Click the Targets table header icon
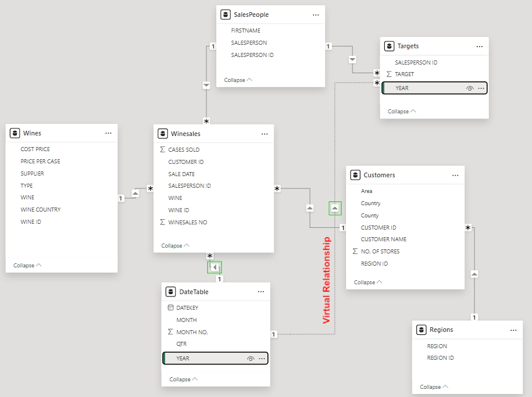 389,46
